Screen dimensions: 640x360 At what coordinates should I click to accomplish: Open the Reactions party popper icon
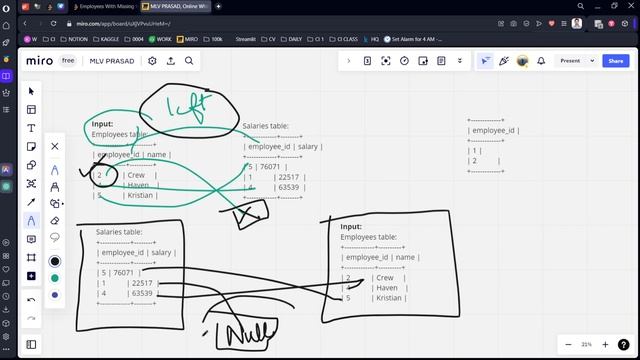point(504,61)
